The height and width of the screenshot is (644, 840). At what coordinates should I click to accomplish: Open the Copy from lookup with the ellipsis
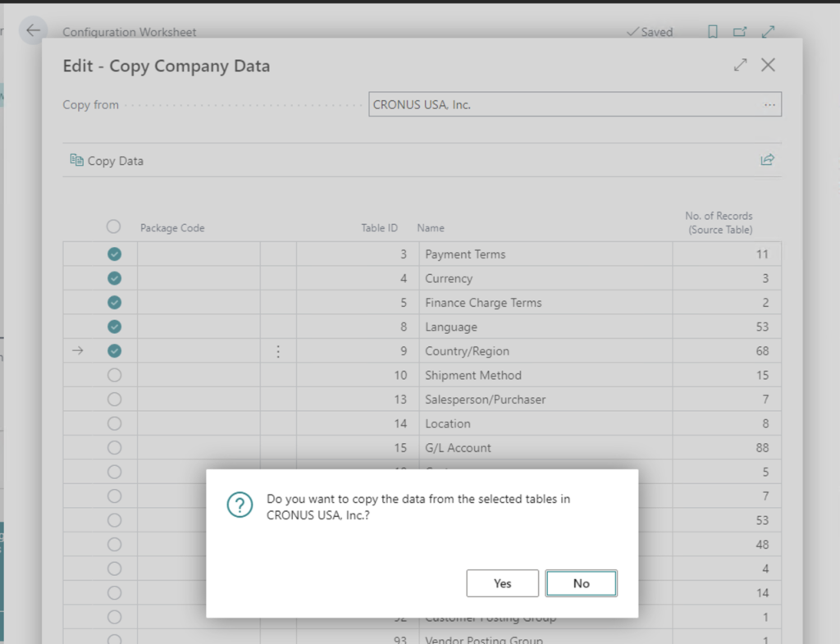click(768, 104)
